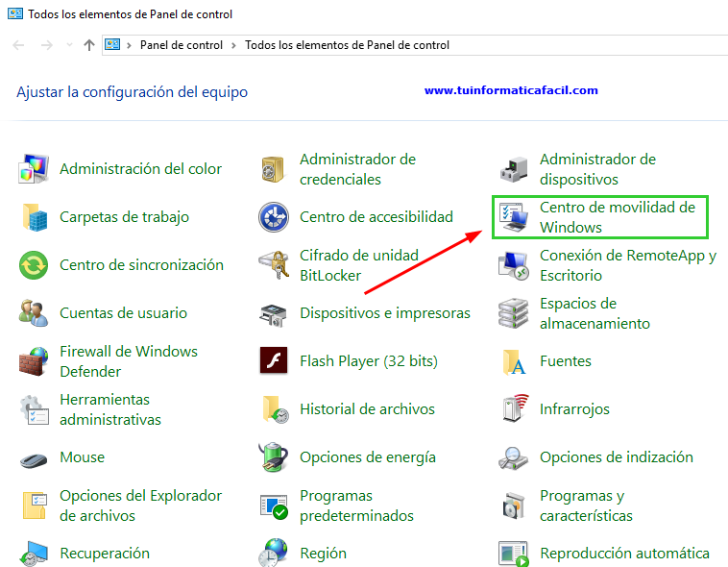Image resolution: width=728 pixels, height=567 pixels.
Task: Open Opciones de energía link
Action: [x=368, y=457]
